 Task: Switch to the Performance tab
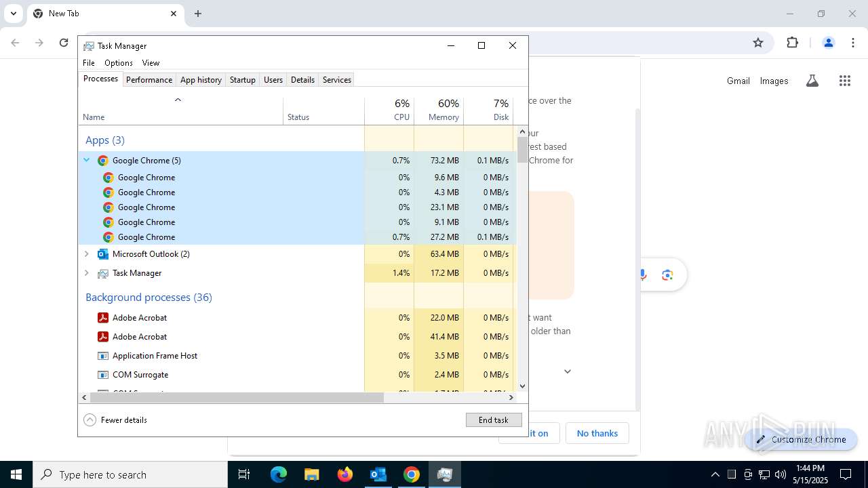tap(149, 80)
